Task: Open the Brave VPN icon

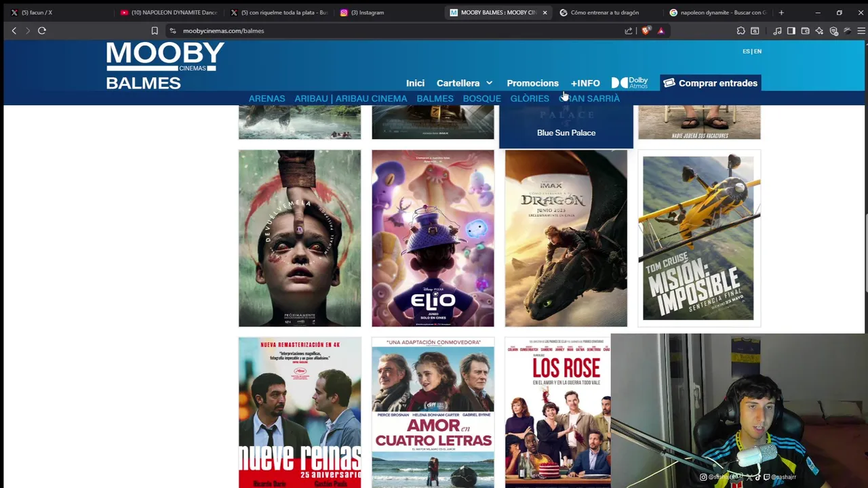Action: point(833,30)
